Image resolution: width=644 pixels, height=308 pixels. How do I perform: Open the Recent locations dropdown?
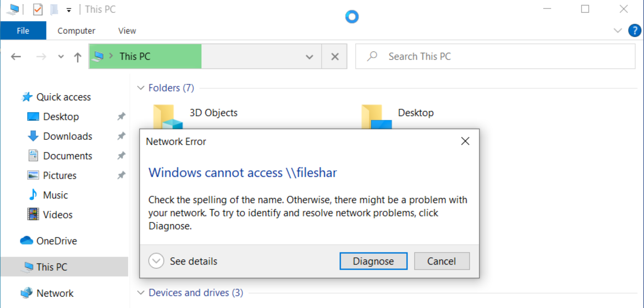[61, 56]
